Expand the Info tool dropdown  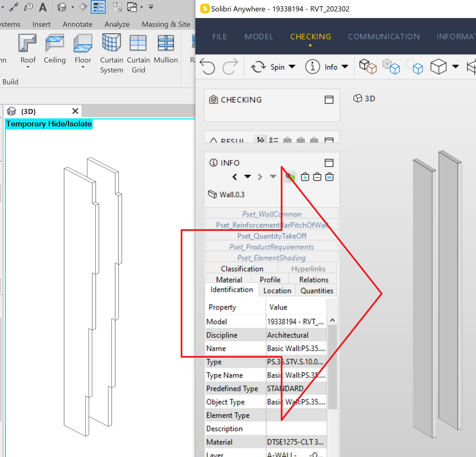pos(344,67)
